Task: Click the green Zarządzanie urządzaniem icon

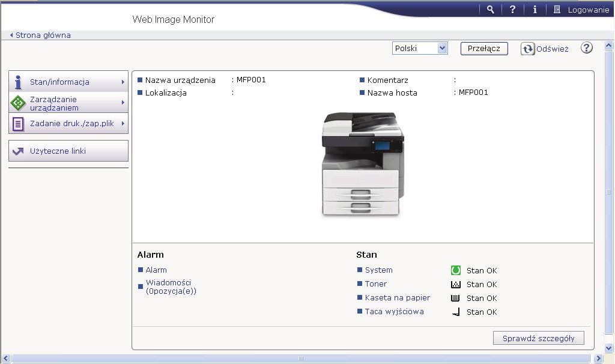Action: (x=17, y=103)
